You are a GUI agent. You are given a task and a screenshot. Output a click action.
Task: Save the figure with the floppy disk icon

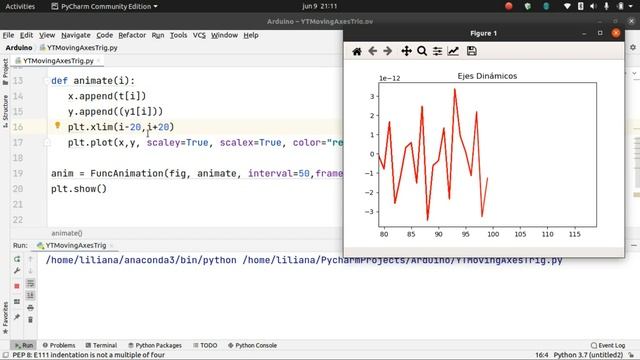472,51
